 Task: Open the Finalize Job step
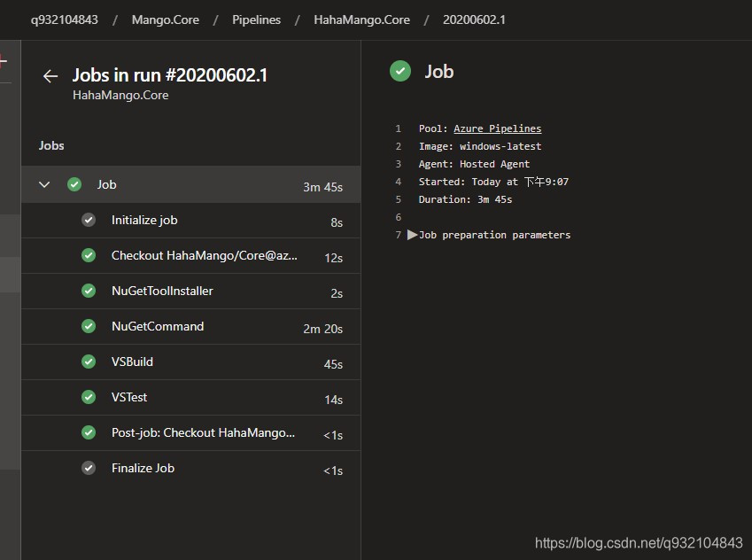(x=190, y=469)
